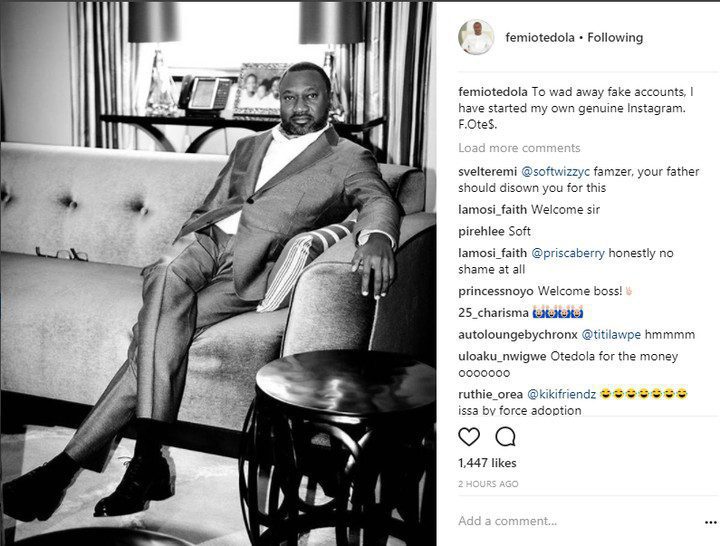Like the post with the heart icon
The height and width of the screenshot is (546, 720).
pyautogui.click(x=469, y=437)
